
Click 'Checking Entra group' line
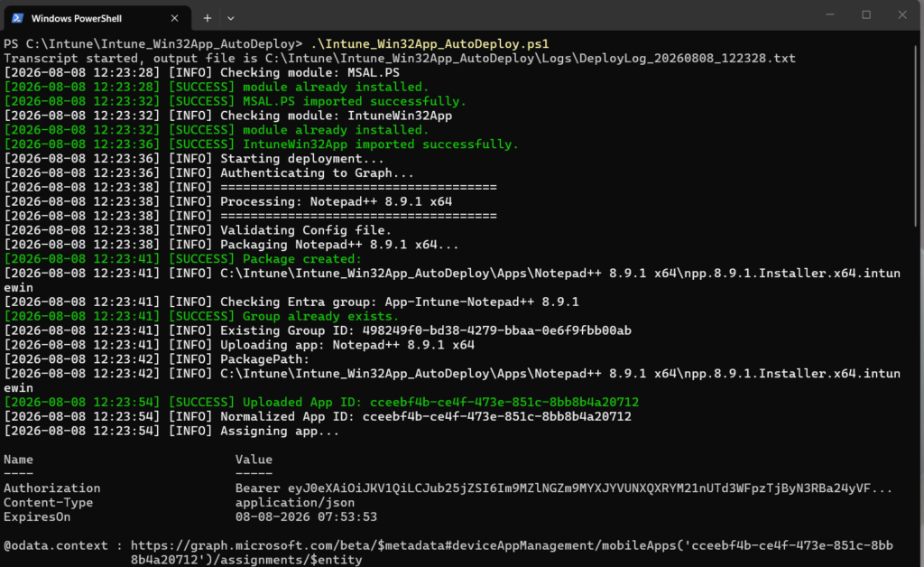pos(291,302)
